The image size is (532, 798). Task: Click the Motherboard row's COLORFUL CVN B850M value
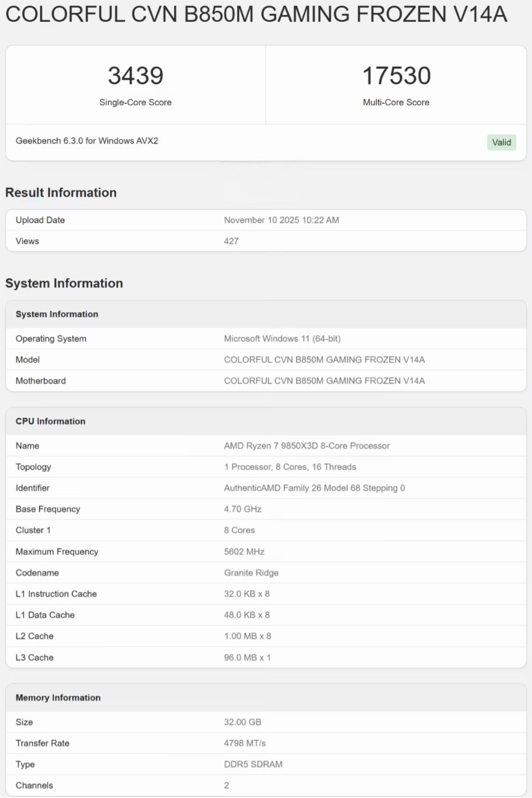[324, 381]
